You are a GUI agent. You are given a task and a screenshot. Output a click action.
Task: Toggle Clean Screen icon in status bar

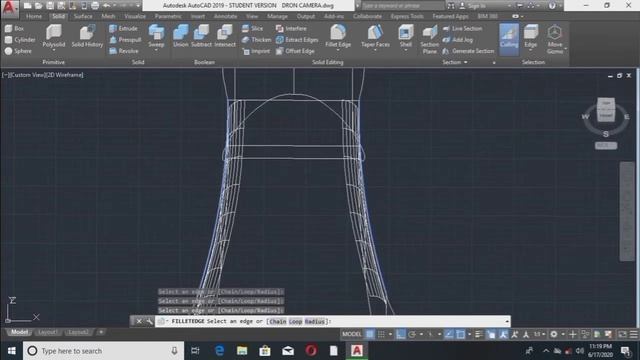622,334
